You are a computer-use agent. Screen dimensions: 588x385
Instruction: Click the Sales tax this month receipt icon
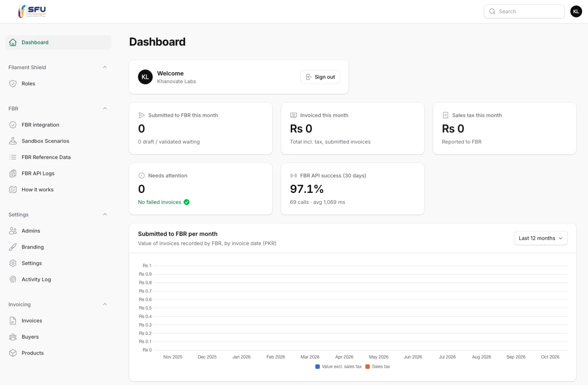[445, 115]
